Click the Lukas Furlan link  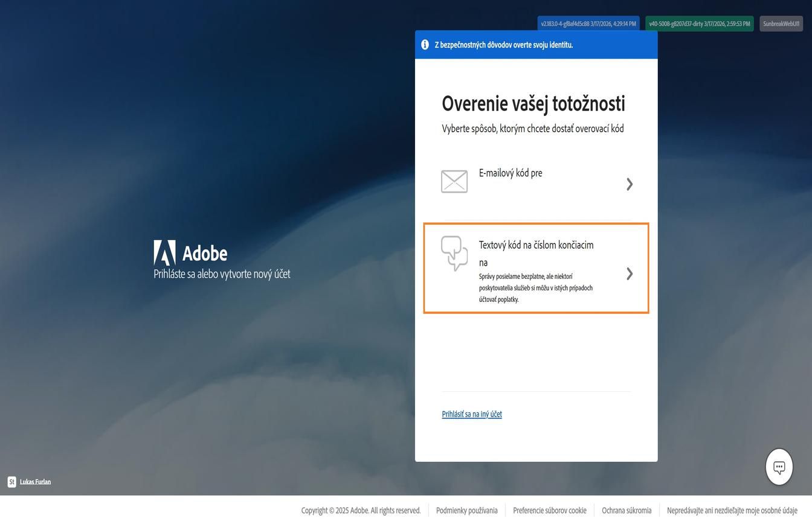click(x=35, y=482)
